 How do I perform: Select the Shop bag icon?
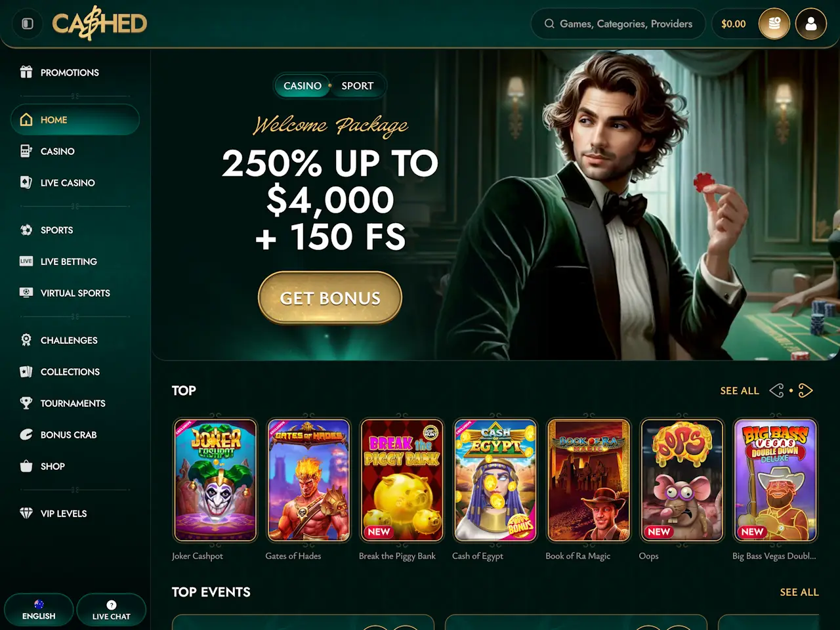[x=26, y=466]
